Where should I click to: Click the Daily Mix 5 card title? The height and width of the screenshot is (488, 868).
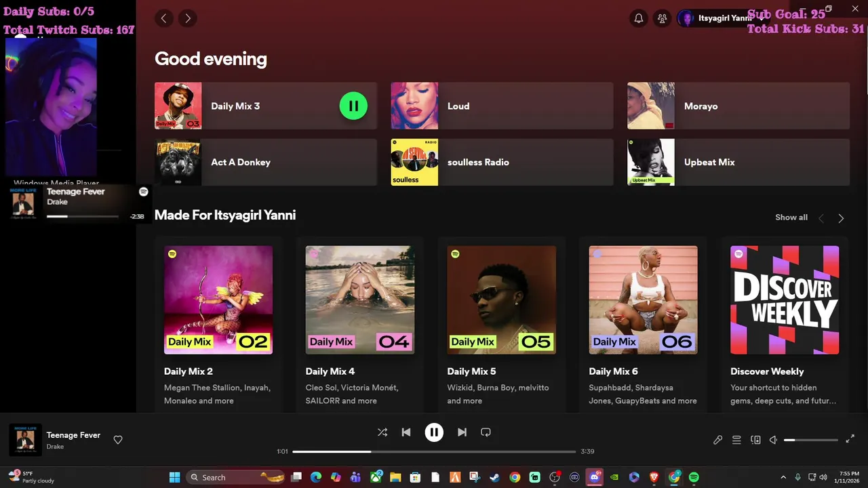click(472, 371)
